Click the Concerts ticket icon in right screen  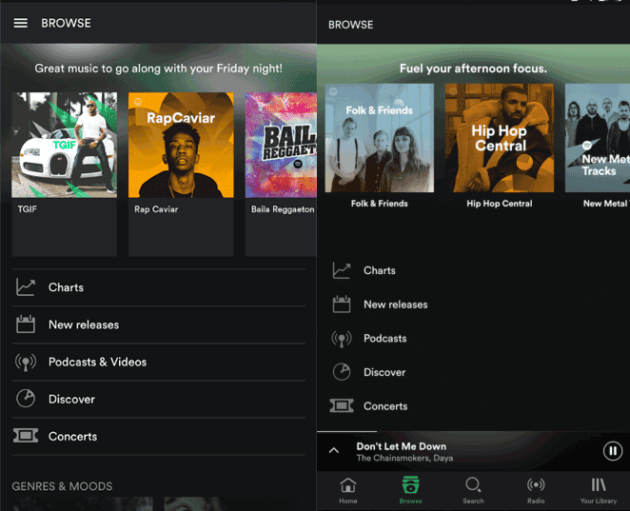click(x=342, y=406)
